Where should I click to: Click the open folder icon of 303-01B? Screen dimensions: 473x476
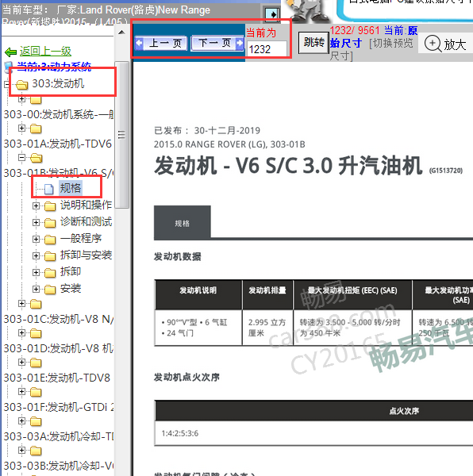pyautogui.click(x=37, y=158)
